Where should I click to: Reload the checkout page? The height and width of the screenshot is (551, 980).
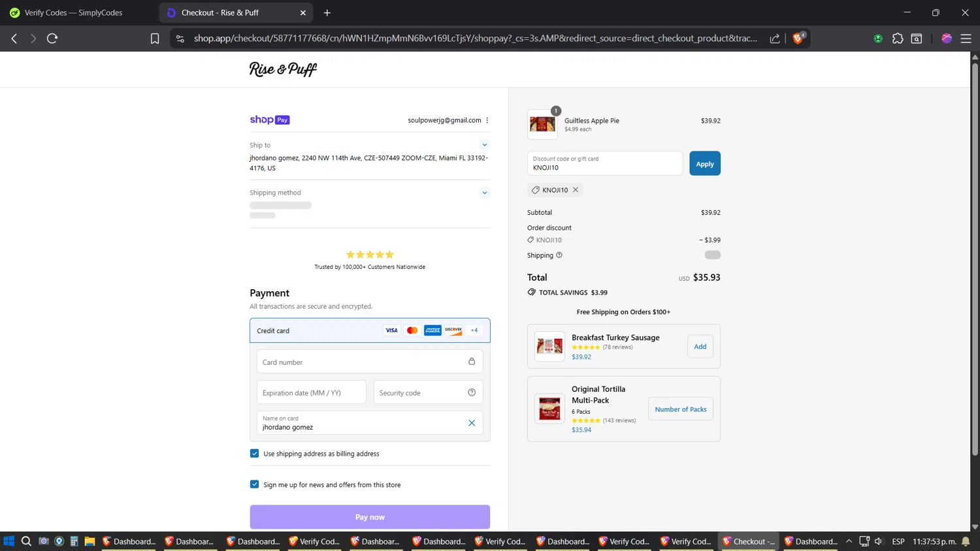pyautogui.click(x=52, y=39)
